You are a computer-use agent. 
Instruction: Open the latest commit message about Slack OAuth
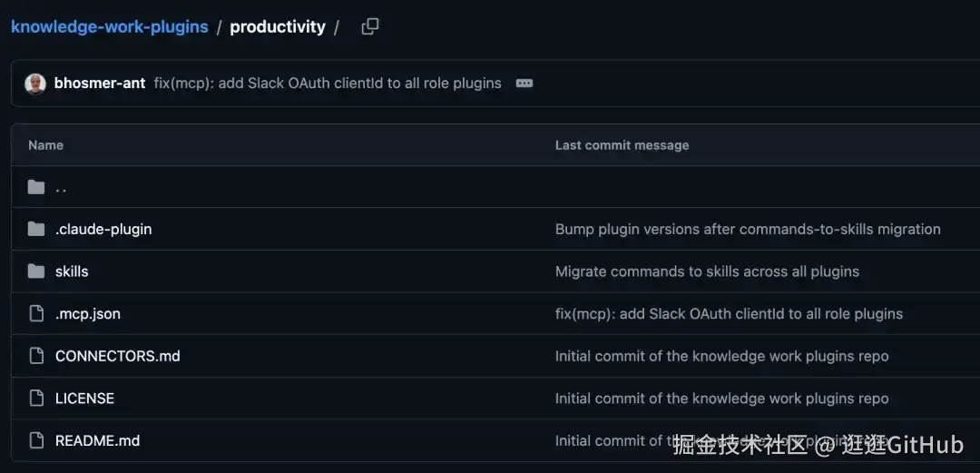328,84
